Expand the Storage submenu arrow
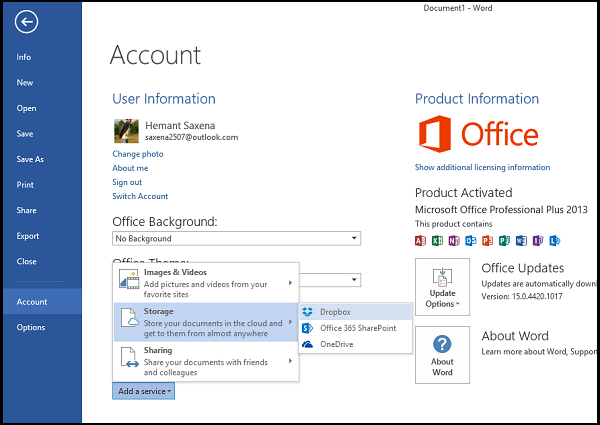This screenshot has height=425, width=600. [290, 322]
